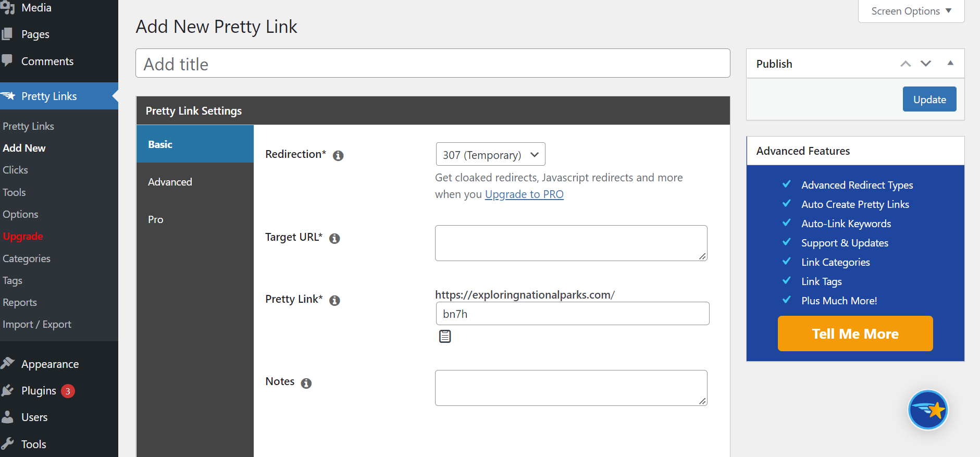Move Publish box down with chevron

point(926,64)
